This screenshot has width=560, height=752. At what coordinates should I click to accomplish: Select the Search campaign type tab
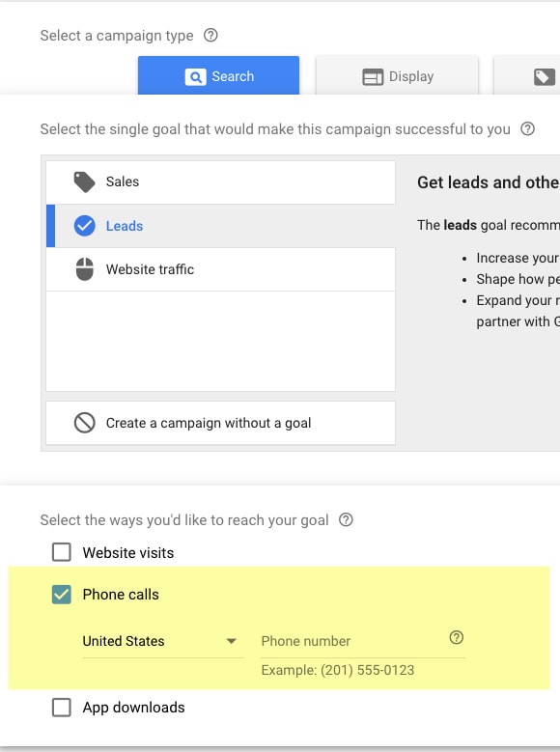219,75
